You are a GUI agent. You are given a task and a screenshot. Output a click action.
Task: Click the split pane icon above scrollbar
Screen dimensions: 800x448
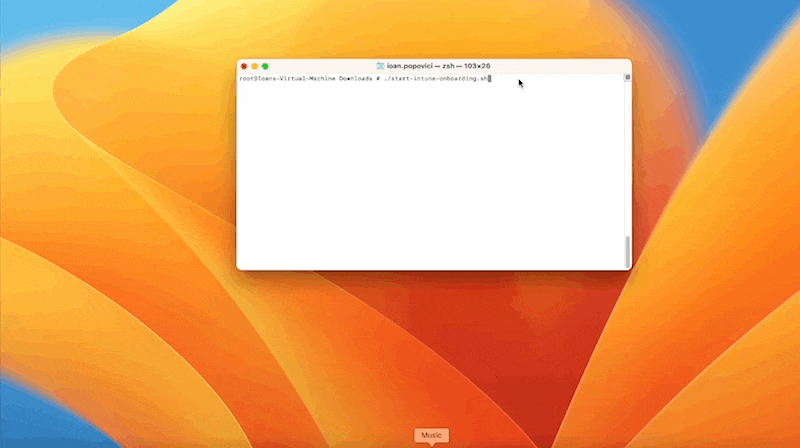tap(628, 78)
